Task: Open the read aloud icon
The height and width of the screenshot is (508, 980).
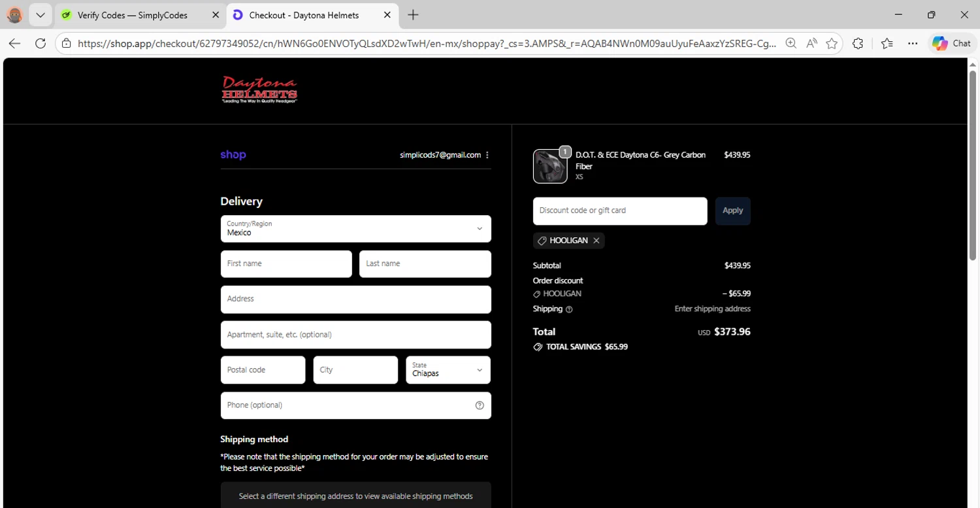Action: (811, 43)
